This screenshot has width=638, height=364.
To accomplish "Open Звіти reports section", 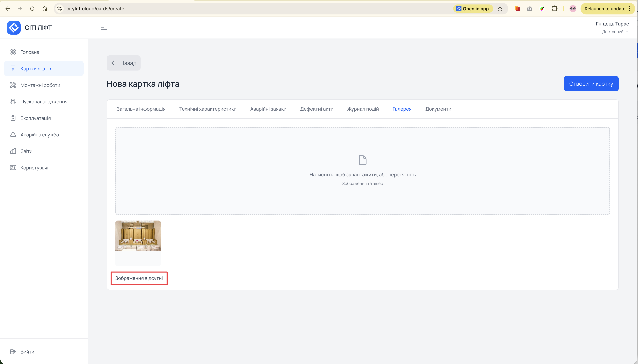I will 26,151.
